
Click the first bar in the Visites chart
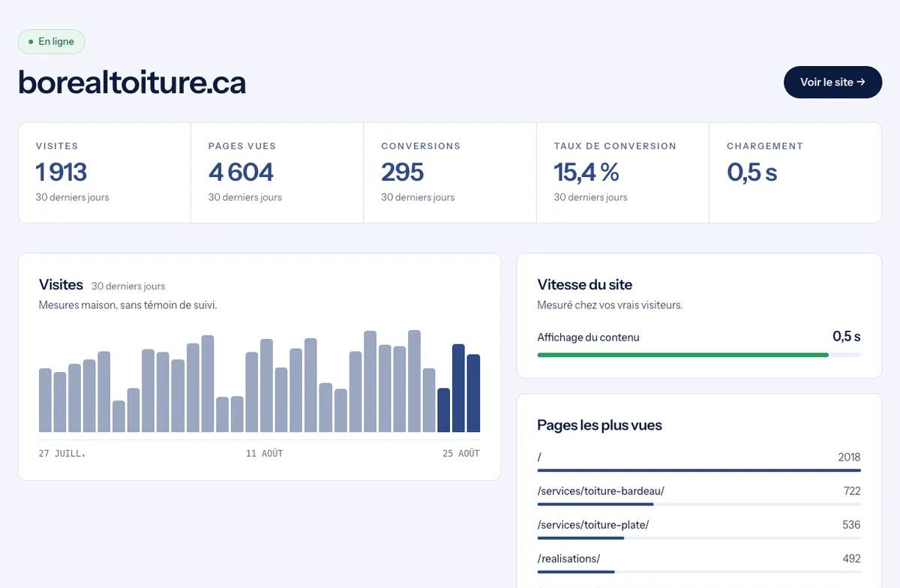(45, 400)
